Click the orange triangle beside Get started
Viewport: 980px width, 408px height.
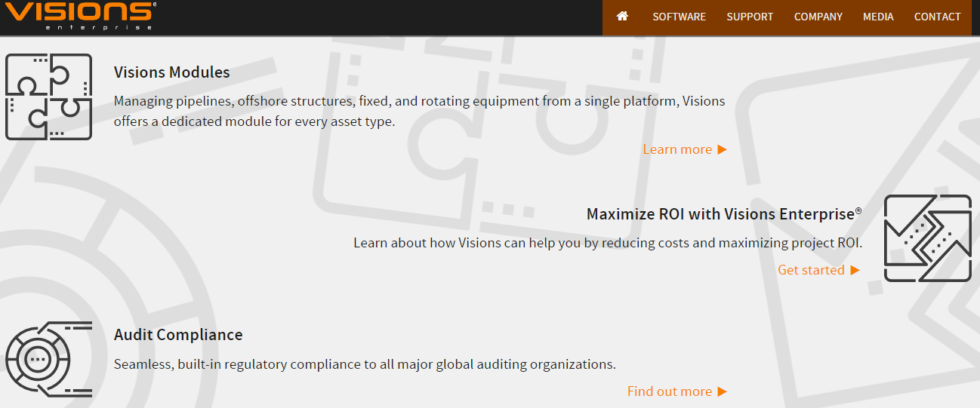855,270
